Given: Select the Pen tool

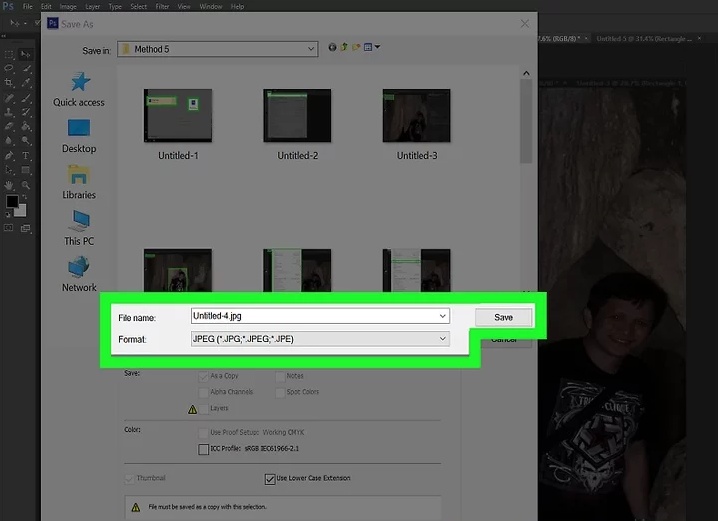Looking at the screenshot, I should click(x=9, y=156).
